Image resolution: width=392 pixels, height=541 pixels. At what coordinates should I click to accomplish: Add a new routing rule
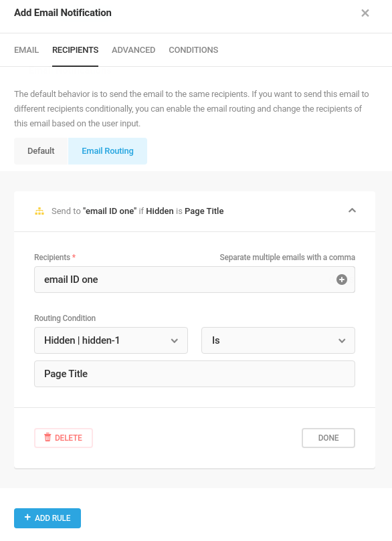(x=47, y=518)
